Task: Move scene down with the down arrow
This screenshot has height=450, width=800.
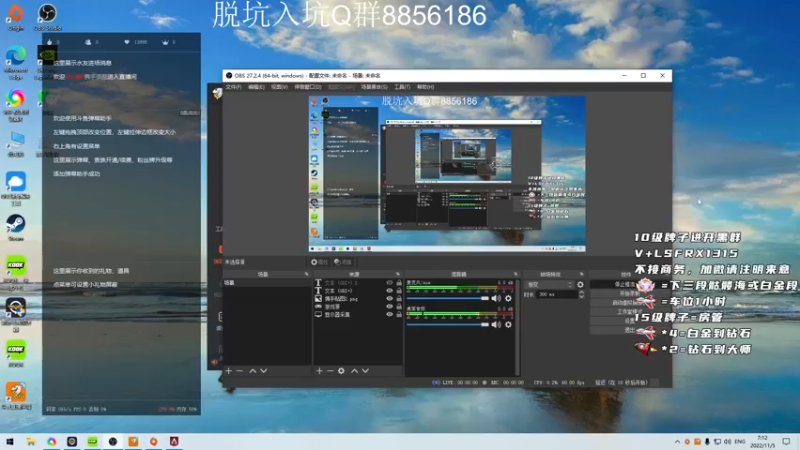Action: tap(264, 371)
